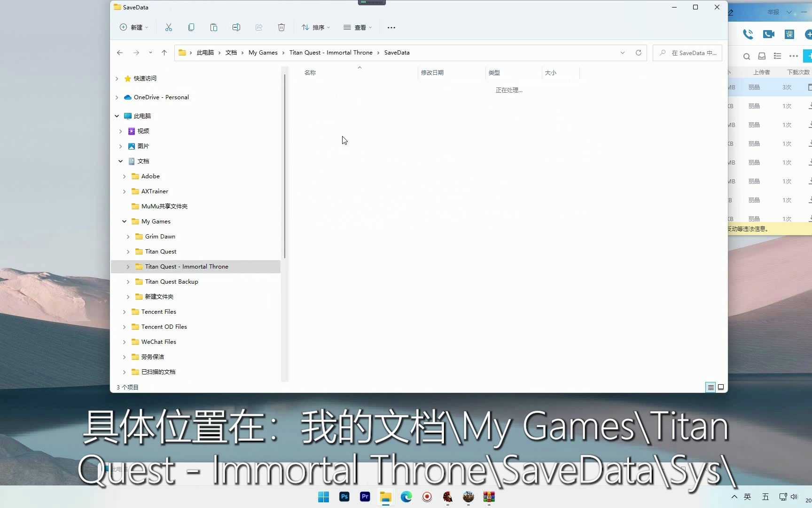Click the Rename icon in toolbar
Image resolution: width=812 pixels, height=508 pixels.
tap(236, 27)
